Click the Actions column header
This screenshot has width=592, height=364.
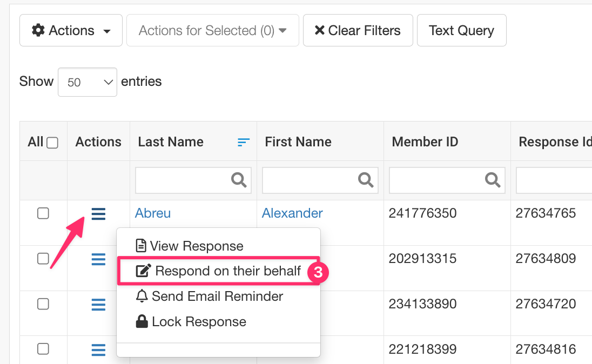coord(98,141)
